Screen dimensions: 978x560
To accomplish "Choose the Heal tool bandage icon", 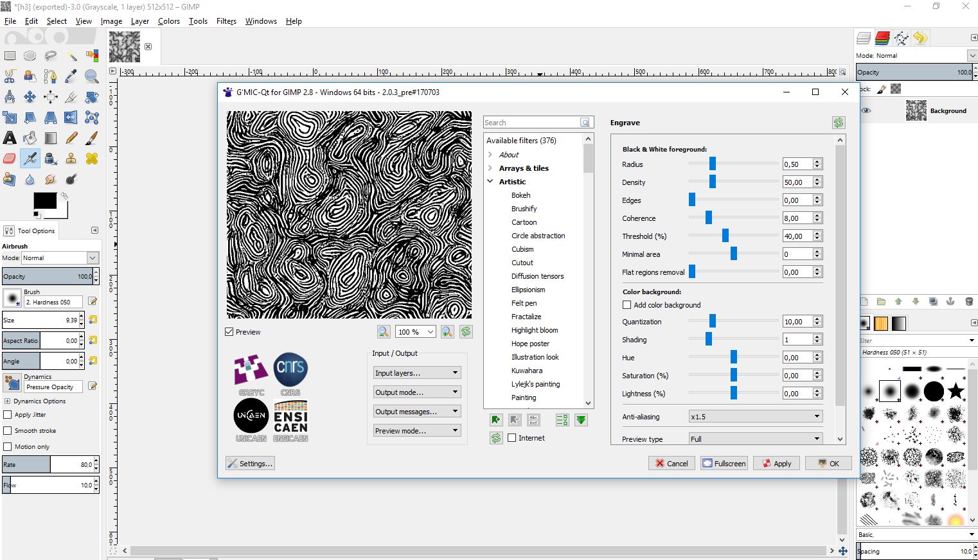I will 92,158.
